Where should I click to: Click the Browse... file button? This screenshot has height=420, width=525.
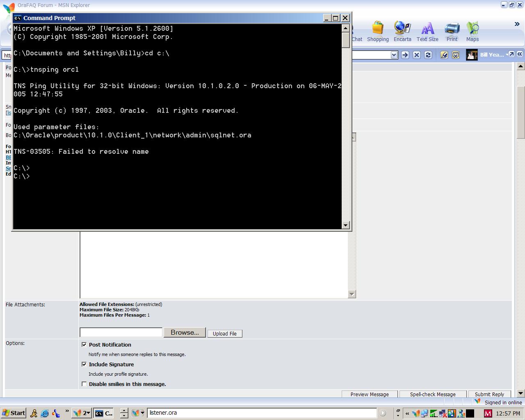(185, 333)
